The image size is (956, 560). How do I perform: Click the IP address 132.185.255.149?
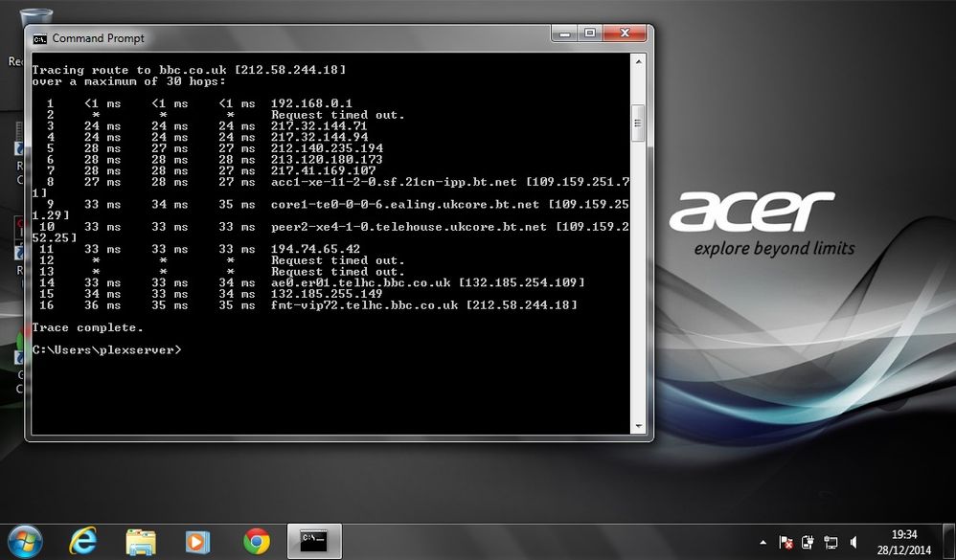coord(327,294)
